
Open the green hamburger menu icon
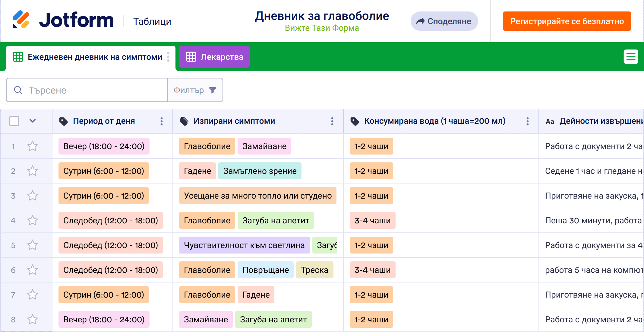tap(631, 57)
